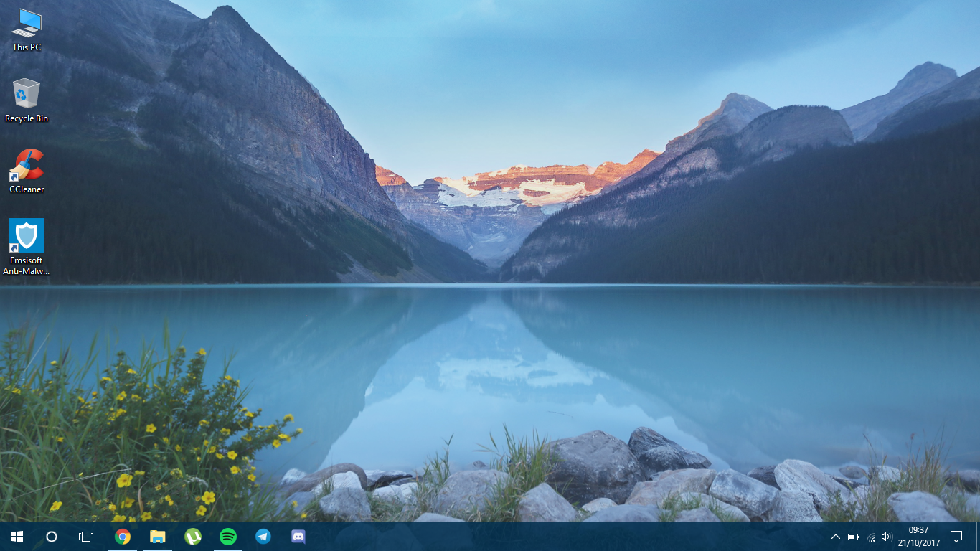
Task: Select the CCleaner desktop shortcut
Action: click(x=27, y=171)
